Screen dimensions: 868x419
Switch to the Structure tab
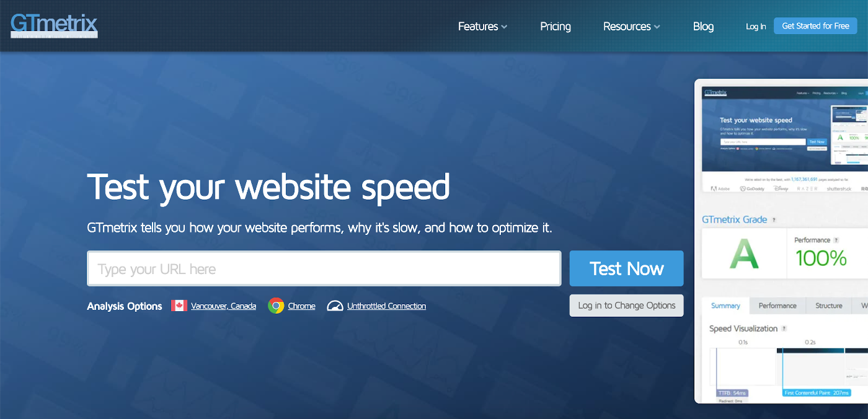[x=828, y=306]
